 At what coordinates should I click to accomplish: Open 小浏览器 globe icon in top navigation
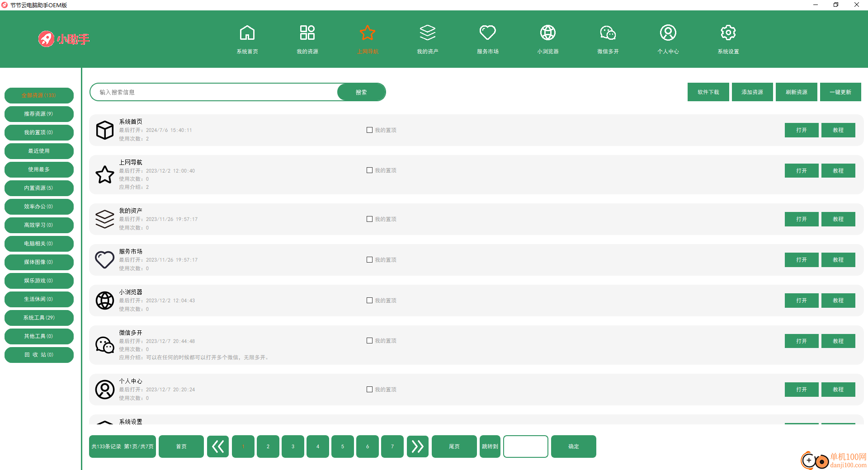pos(547,33)
